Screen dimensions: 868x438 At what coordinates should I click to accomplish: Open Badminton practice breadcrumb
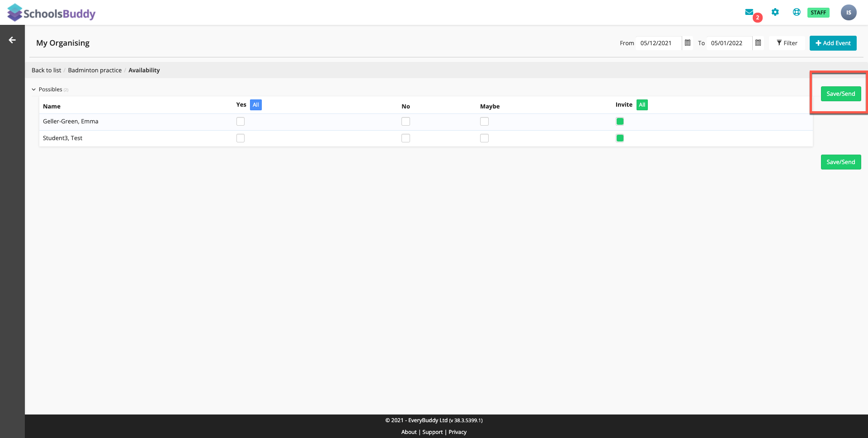coord(95,70)
